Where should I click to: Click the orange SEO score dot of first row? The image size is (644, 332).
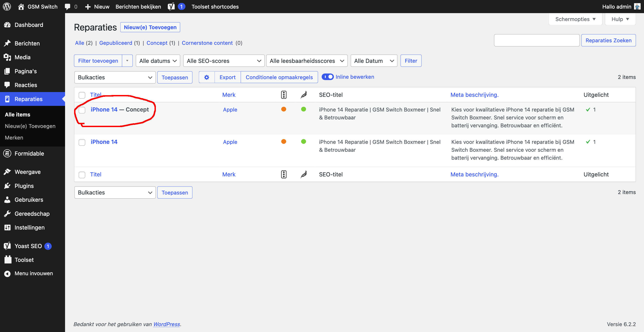[x=283, y=109]
